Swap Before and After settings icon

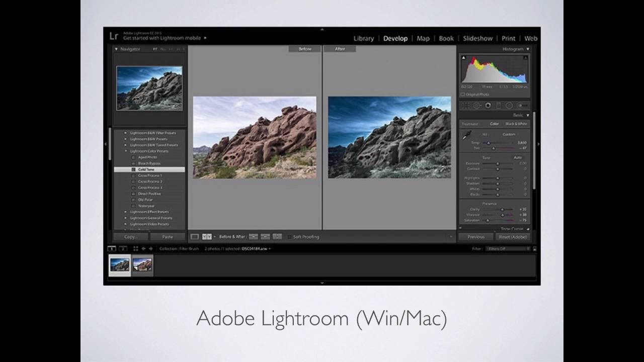[277, 237]
